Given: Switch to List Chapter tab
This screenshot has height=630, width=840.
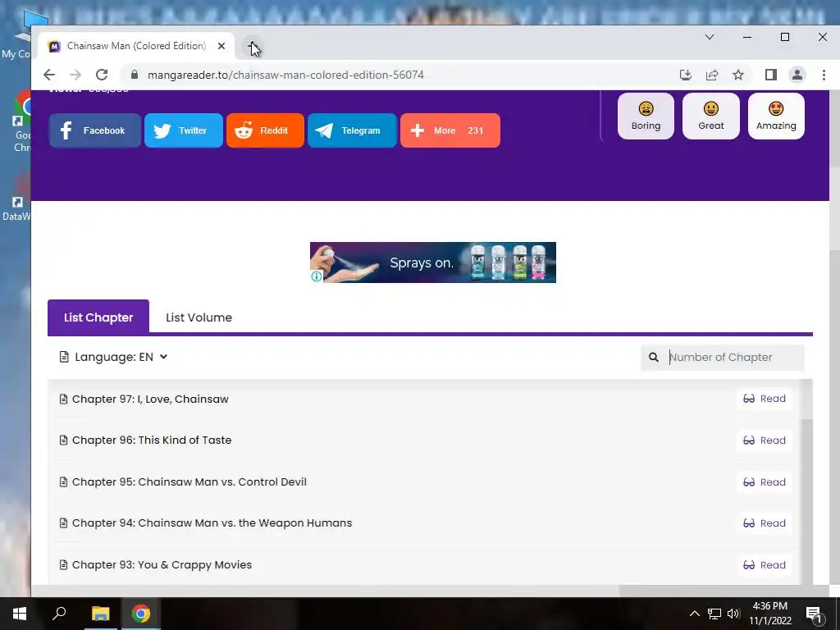Looking at the screenshot, I should 98,317.
